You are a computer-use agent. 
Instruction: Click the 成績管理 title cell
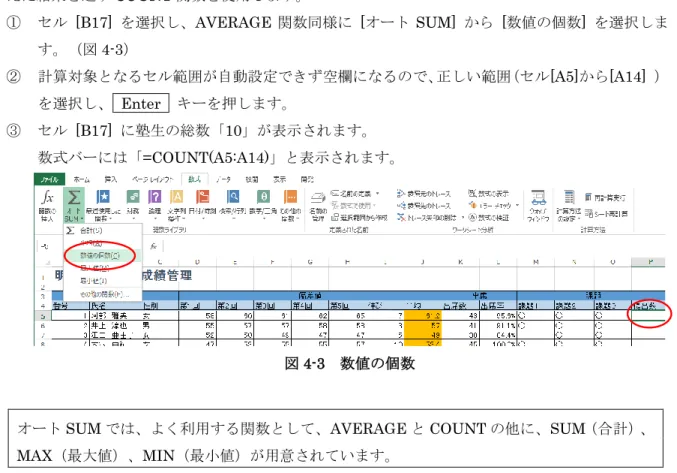click(x=167, y=275)
